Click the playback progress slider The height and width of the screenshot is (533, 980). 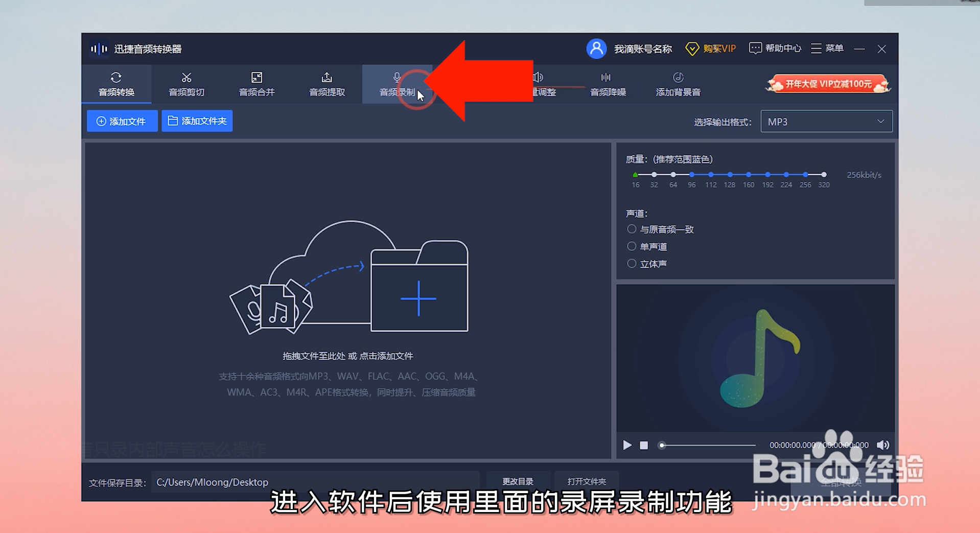(x=708, y=445)
